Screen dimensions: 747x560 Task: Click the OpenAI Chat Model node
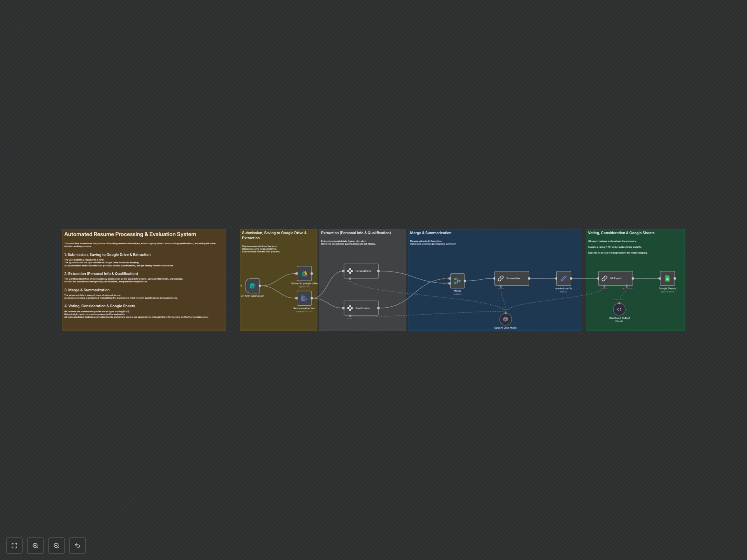(505, 319)
